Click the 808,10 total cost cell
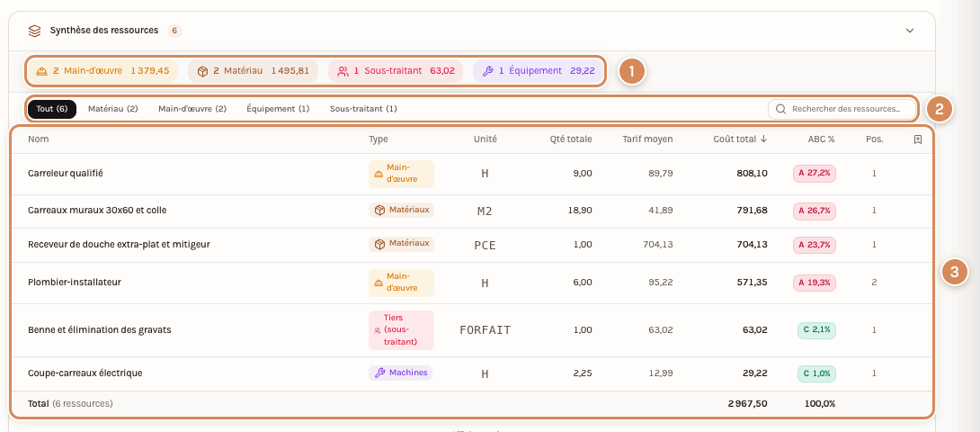The height and width of the screenshot is (432, 980). tap(752, 174)
